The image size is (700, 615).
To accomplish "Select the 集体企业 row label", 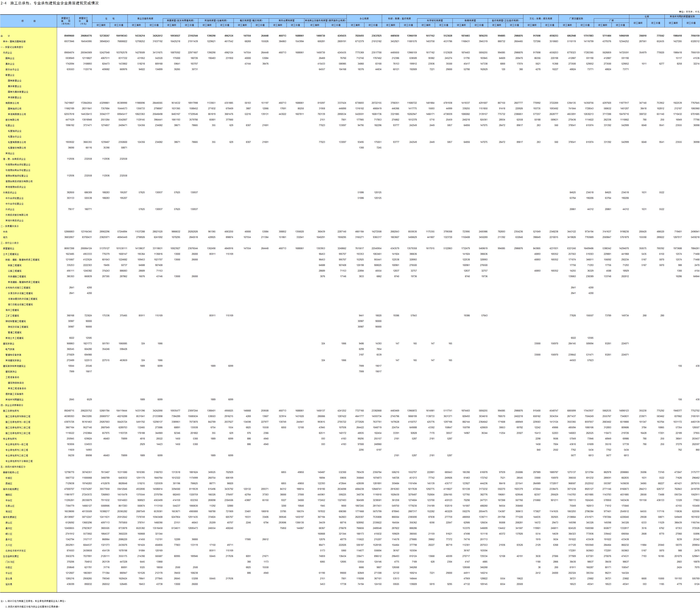I will point(10,64).
